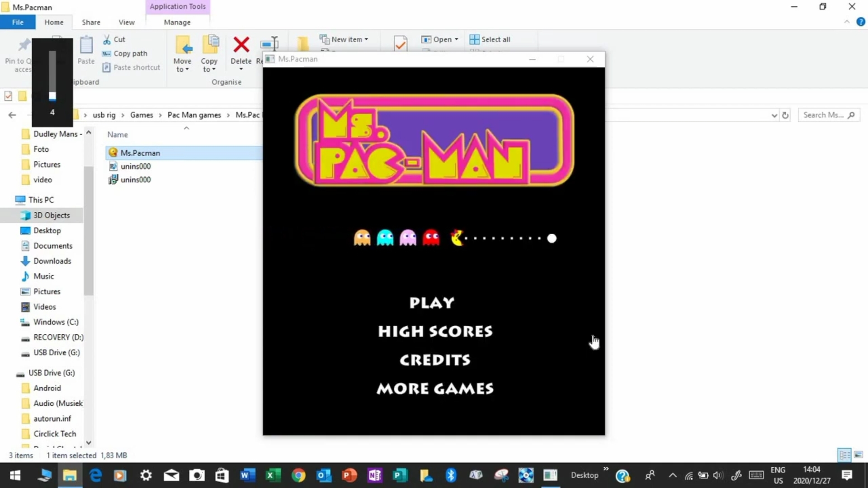Open the Windows Start menu
The image size is (868, 488).
15,475
